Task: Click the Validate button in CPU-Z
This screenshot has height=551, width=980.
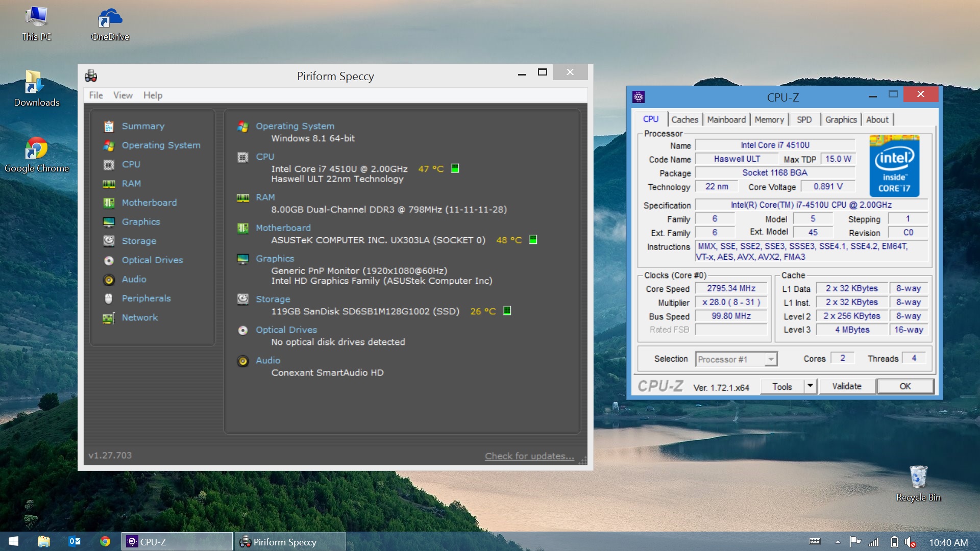Action: [x=847, y=386]
